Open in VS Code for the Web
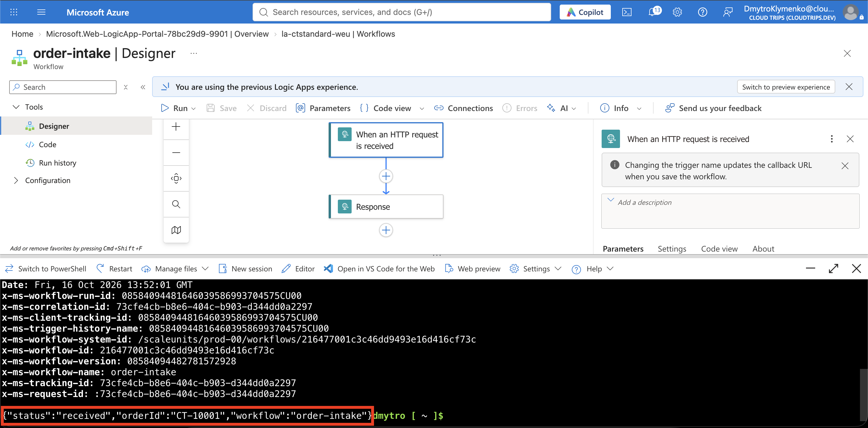The image size is (868, 428). [379, 269]
